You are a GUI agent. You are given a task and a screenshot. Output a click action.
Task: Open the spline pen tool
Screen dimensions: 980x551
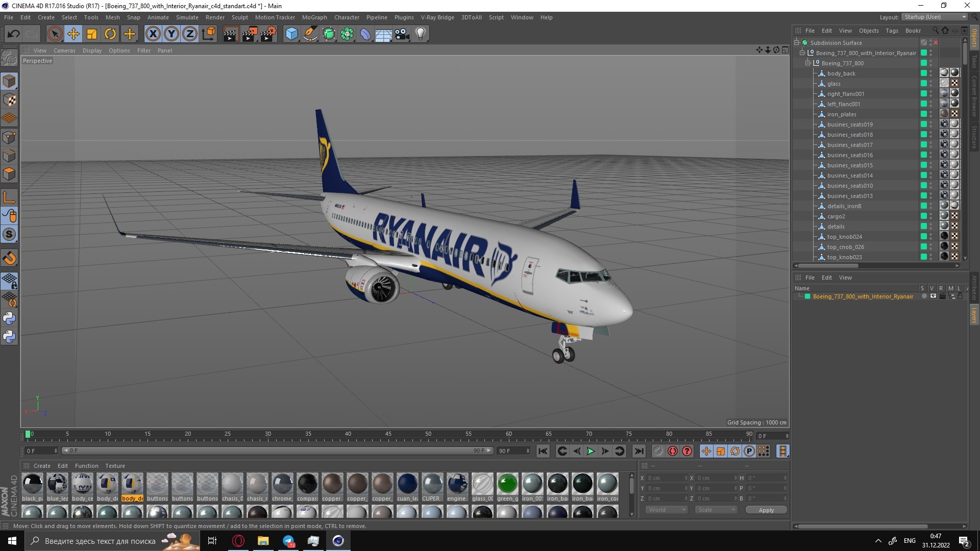pos(310,34)
